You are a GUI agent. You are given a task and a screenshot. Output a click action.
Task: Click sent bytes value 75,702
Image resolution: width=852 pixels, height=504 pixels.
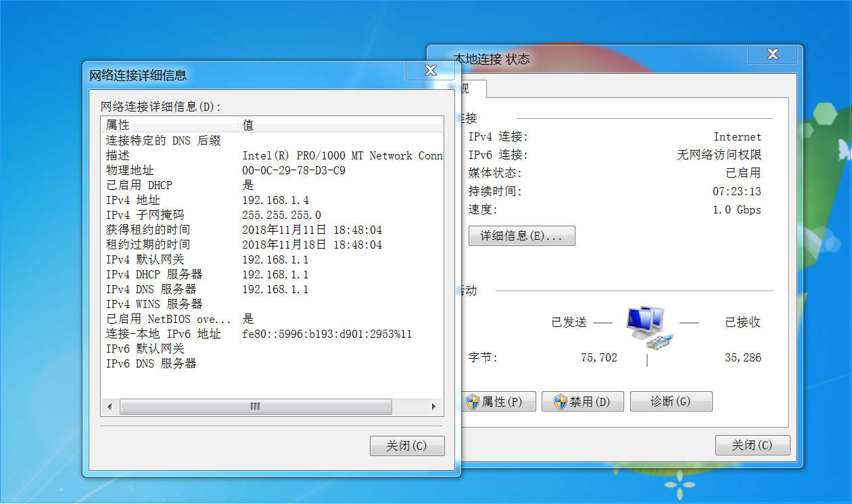pyautogui.click(x=599, y=357)
